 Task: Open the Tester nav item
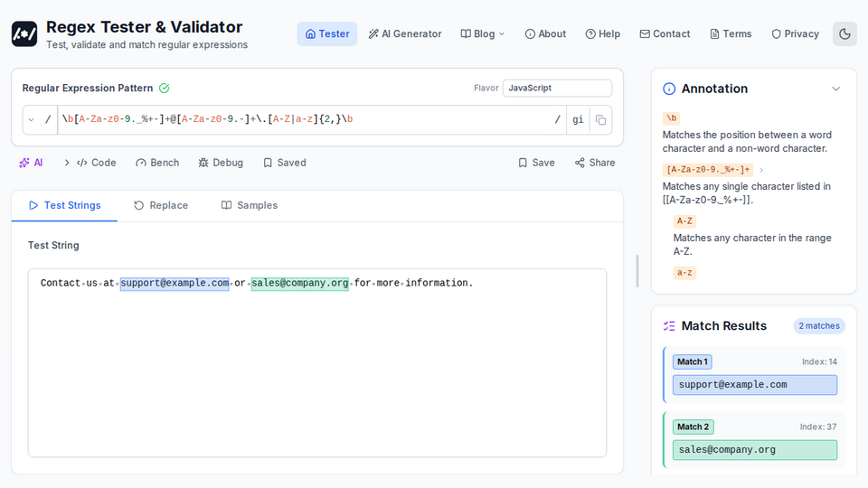[x=327, y=33]
